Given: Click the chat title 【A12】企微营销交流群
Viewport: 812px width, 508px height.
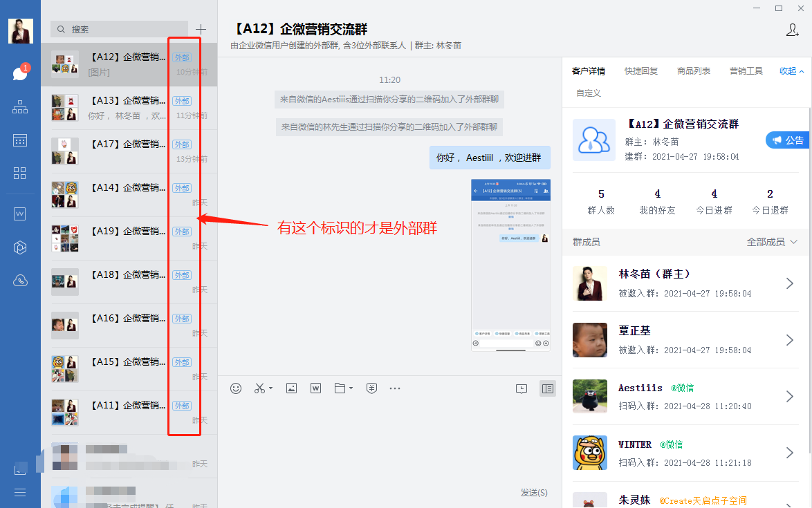Looking at the screenshot, I should [299, 30].
